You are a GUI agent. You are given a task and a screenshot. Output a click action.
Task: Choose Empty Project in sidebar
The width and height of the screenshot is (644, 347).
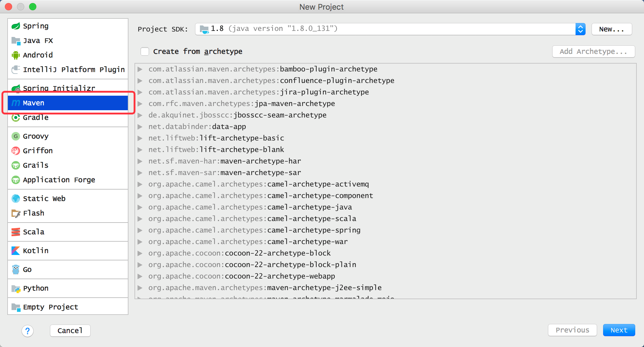[51, 307]
